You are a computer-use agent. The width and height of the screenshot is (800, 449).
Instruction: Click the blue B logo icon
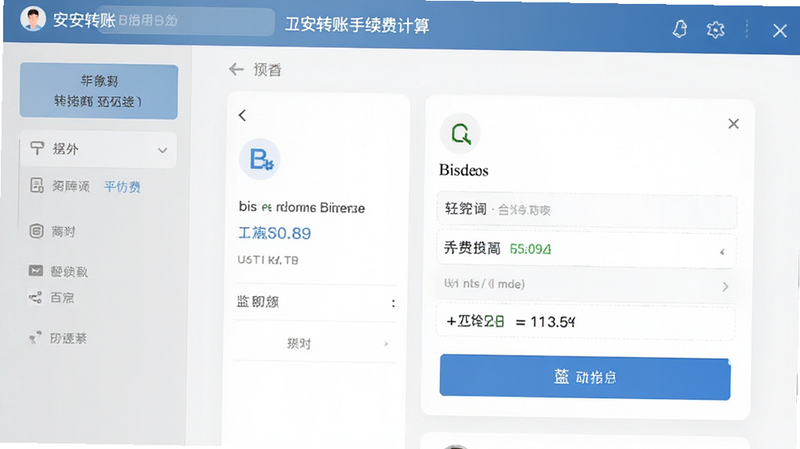coord(260,159)
